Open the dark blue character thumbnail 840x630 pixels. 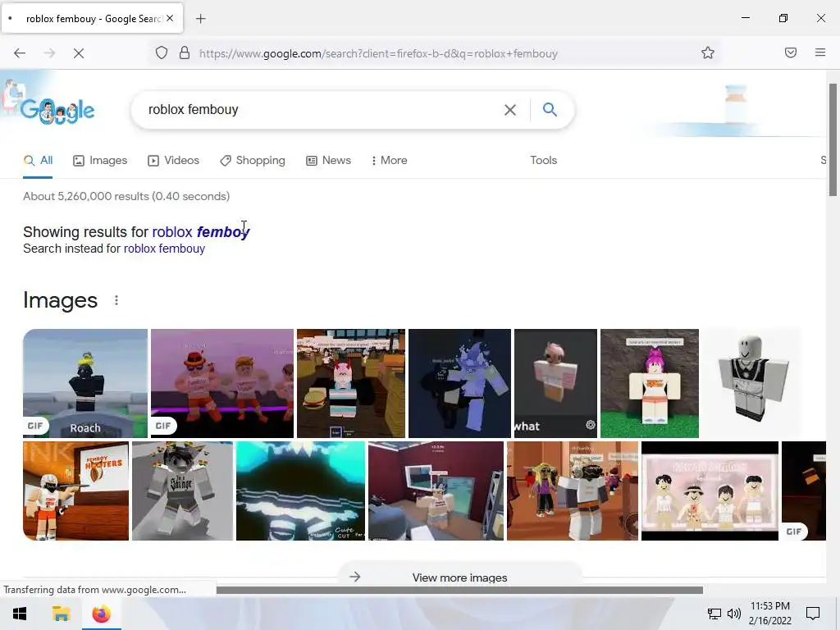[x=459, y=383]
